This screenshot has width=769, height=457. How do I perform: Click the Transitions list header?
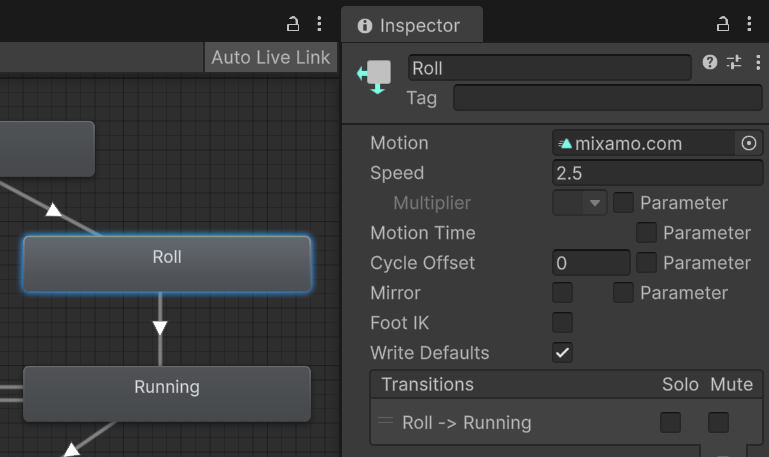(566, 384)
